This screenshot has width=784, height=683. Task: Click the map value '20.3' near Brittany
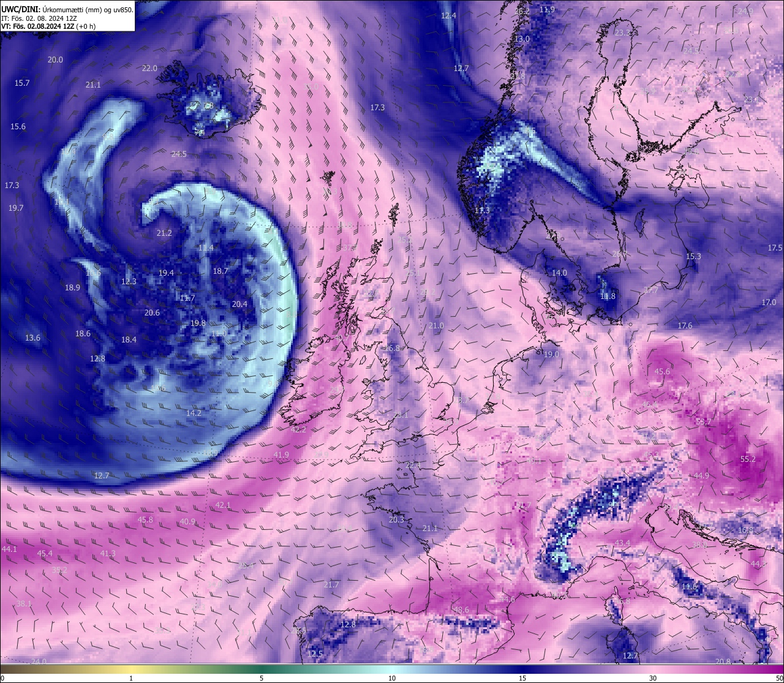[396, 519]
